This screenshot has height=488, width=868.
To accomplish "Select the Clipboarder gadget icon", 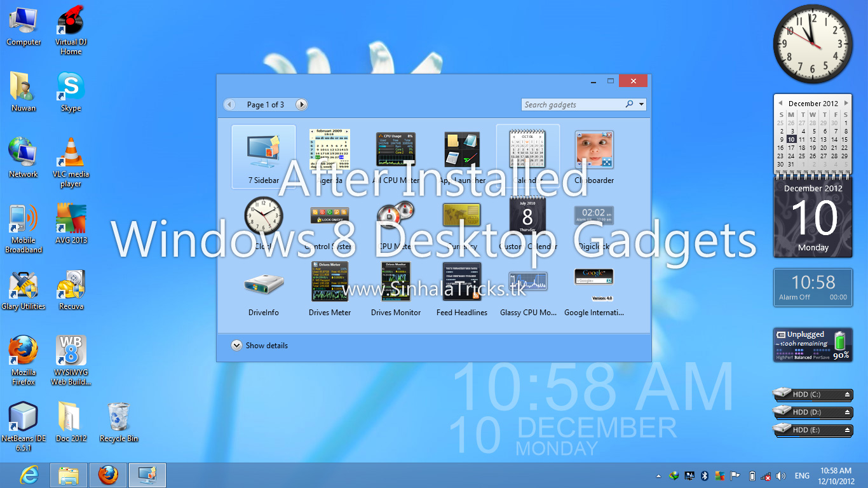I will [594, 149].
